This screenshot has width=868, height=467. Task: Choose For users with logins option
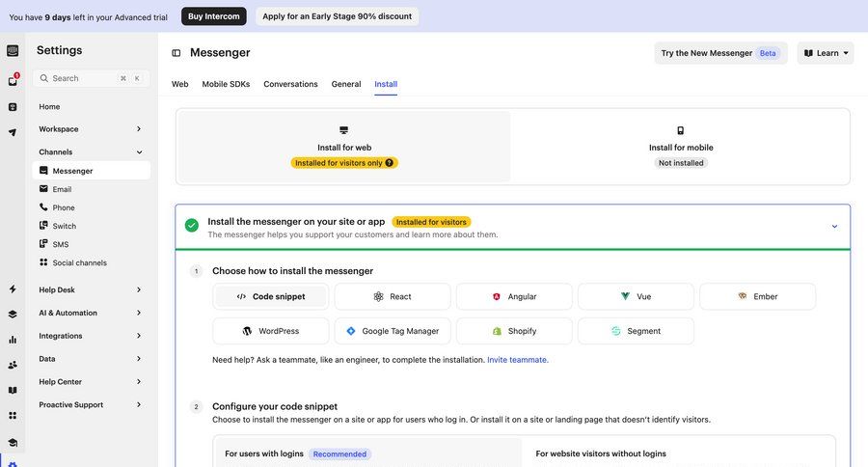click(368, 453)
